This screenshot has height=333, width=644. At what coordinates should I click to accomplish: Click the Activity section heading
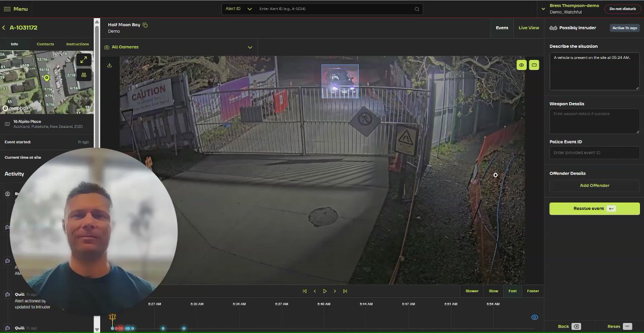(14, 174)
